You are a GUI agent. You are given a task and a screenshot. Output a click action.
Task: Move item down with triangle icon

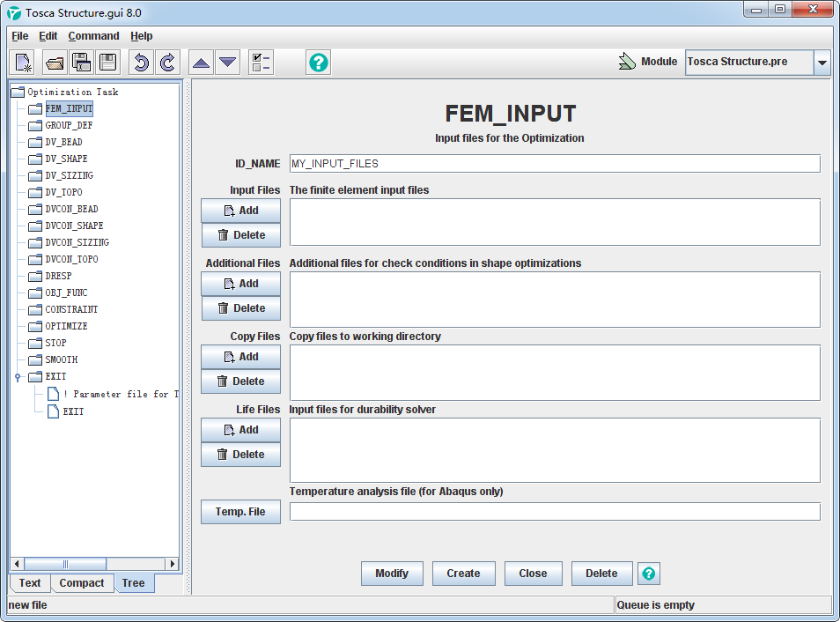228,63
